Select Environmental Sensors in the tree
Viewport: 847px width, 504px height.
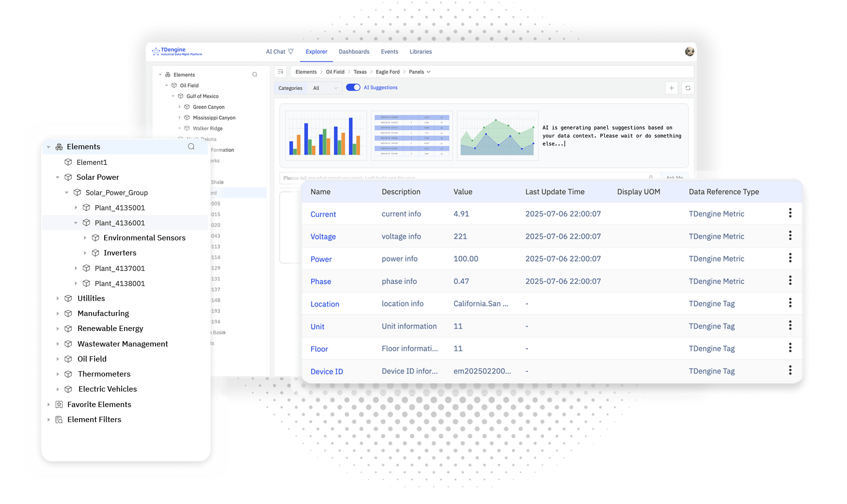(x=144, y=238)
